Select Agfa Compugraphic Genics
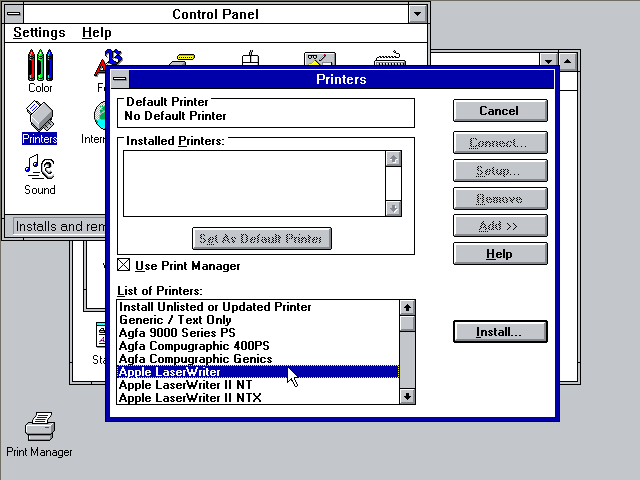 point(258,359)
